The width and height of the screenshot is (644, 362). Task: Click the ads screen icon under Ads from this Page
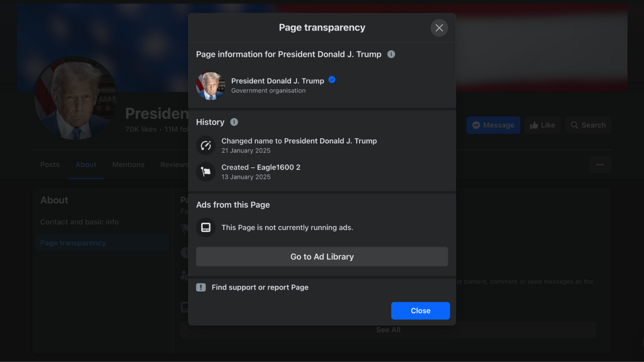[206, 227]
